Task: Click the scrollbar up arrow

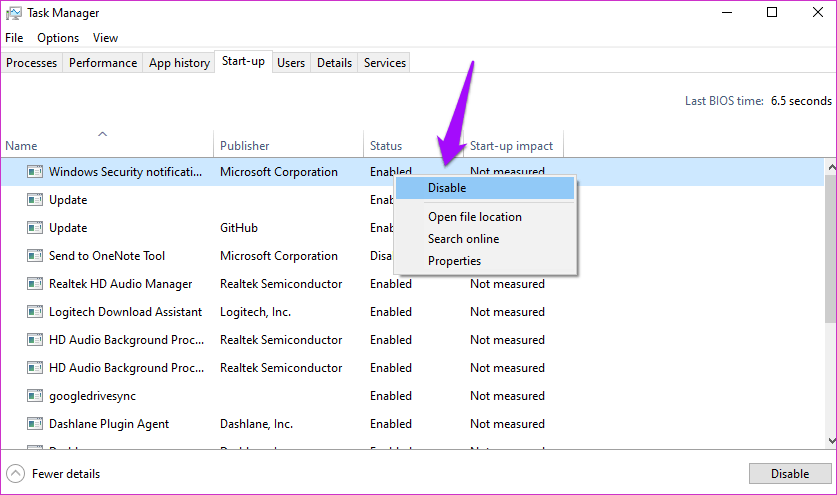Action: [831, 167]
